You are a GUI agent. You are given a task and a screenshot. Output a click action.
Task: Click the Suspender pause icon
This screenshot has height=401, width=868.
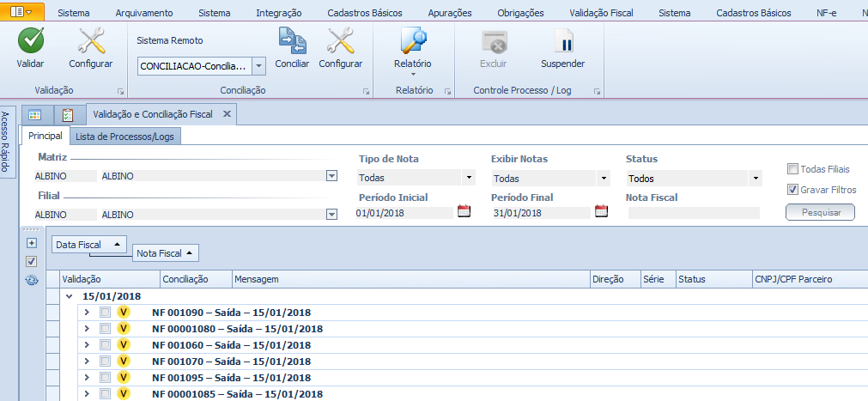(x=562, y=41)
